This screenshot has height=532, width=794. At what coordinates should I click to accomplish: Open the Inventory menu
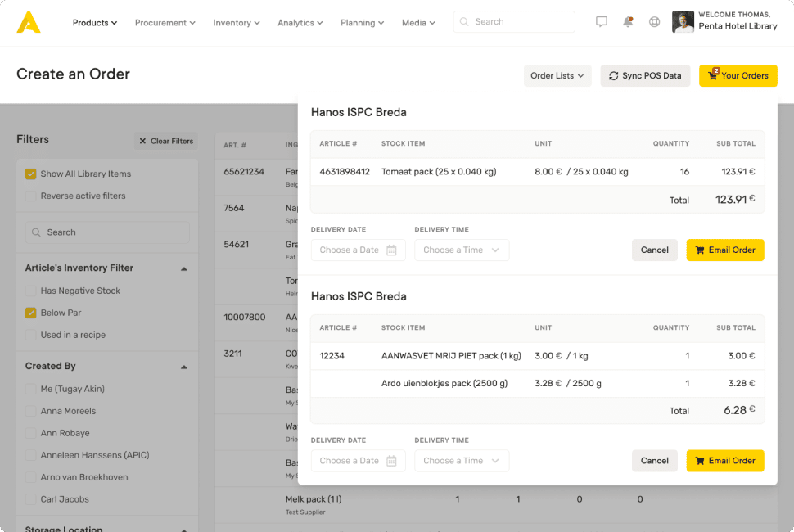(x=237, y=23)
